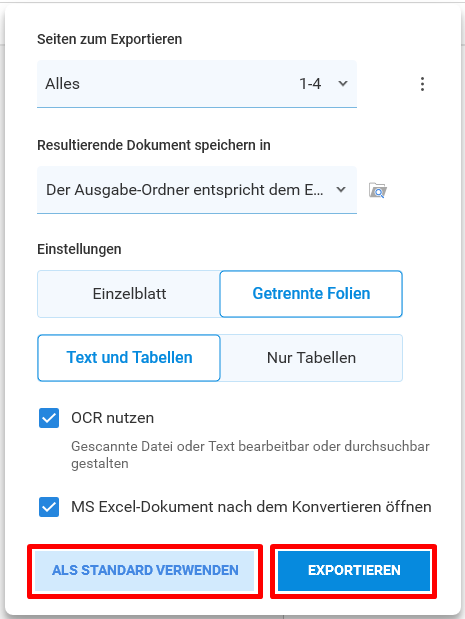The image size is (465, 619).
Task: Click the browse output folder icon
Action: point(378,190)
